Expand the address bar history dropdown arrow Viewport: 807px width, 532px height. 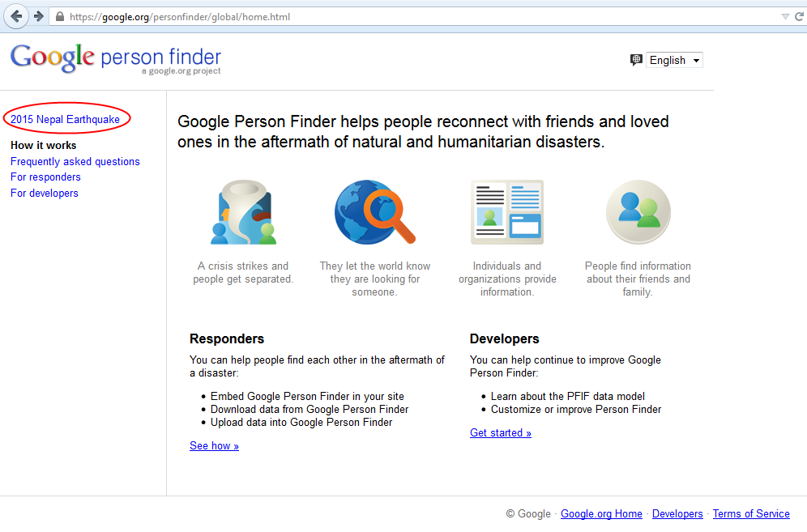(785, 16)
